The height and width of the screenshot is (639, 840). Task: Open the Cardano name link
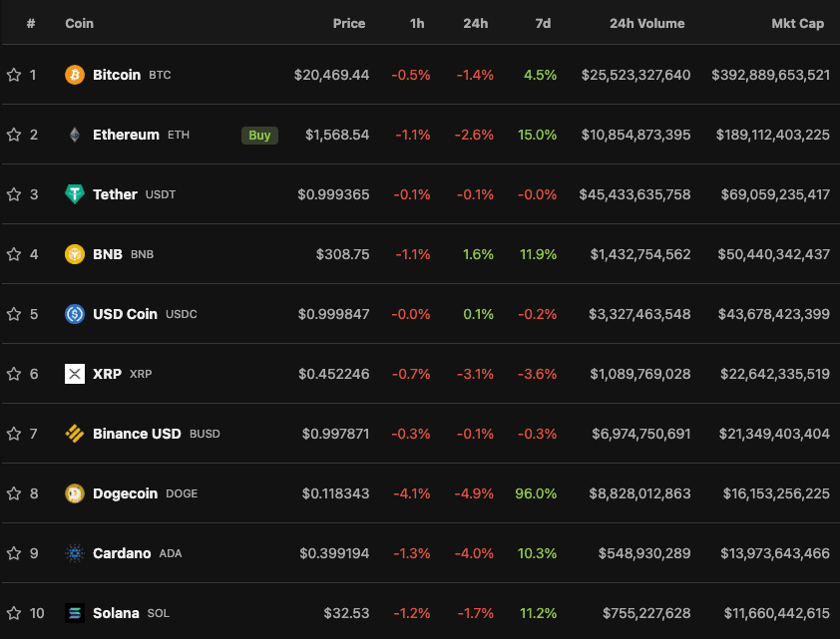122,553
